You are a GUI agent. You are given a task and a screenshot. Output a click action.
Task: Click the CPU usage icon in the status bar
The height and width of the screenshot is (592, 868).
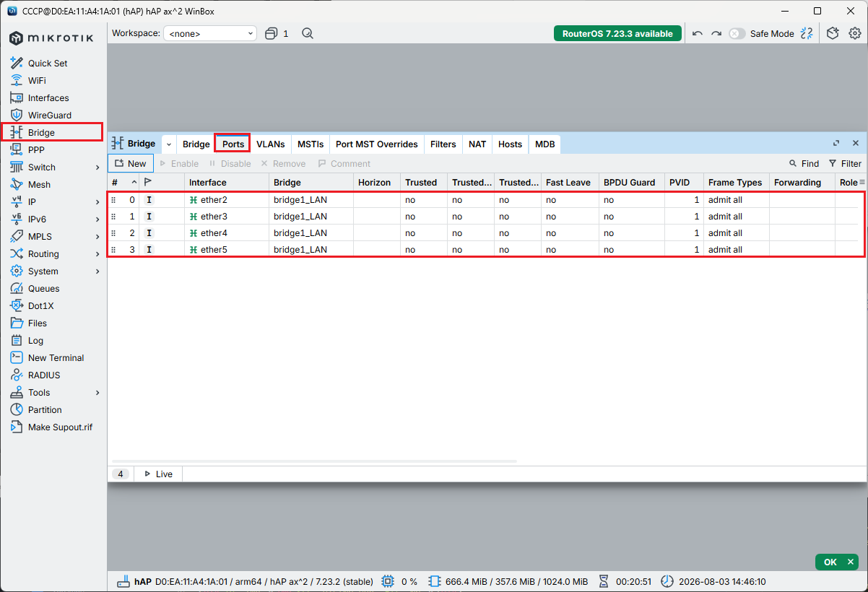pos(388,581)
